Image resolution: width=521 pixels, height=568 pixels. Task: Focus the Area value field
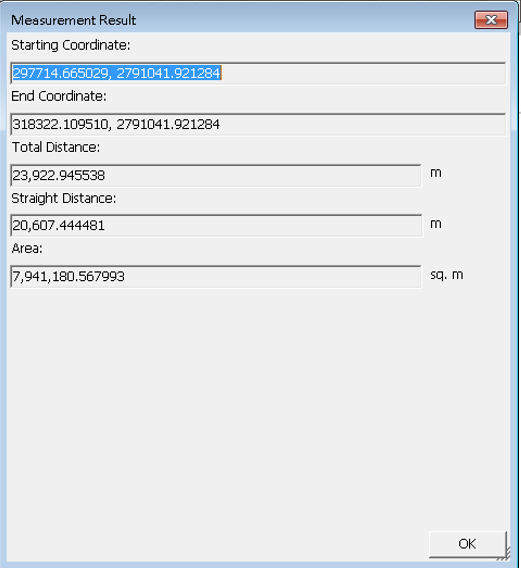point(216,276)
